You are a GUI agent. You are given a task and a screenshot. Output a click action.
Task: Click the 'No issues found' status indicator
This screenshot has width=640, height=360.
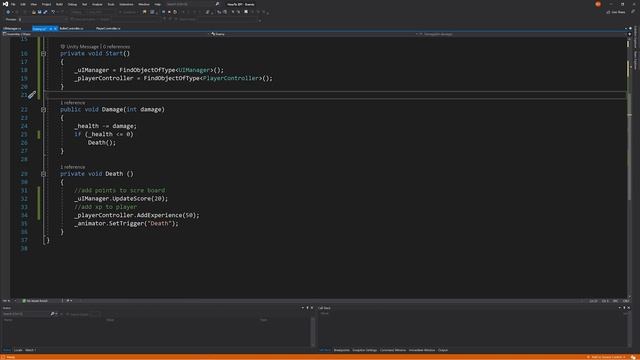(35, 301)
